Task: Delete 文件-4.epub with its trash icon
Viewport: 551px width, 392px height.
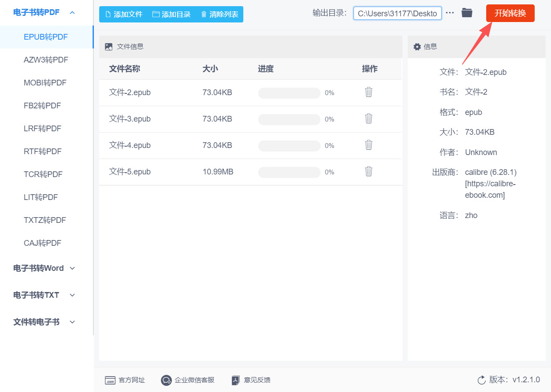Action: (369, 145)
